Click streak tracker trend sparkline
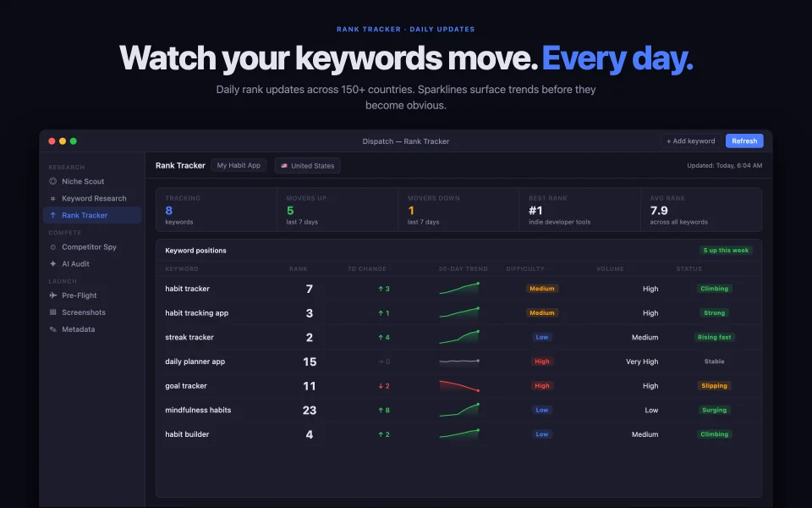 (459, 337)
